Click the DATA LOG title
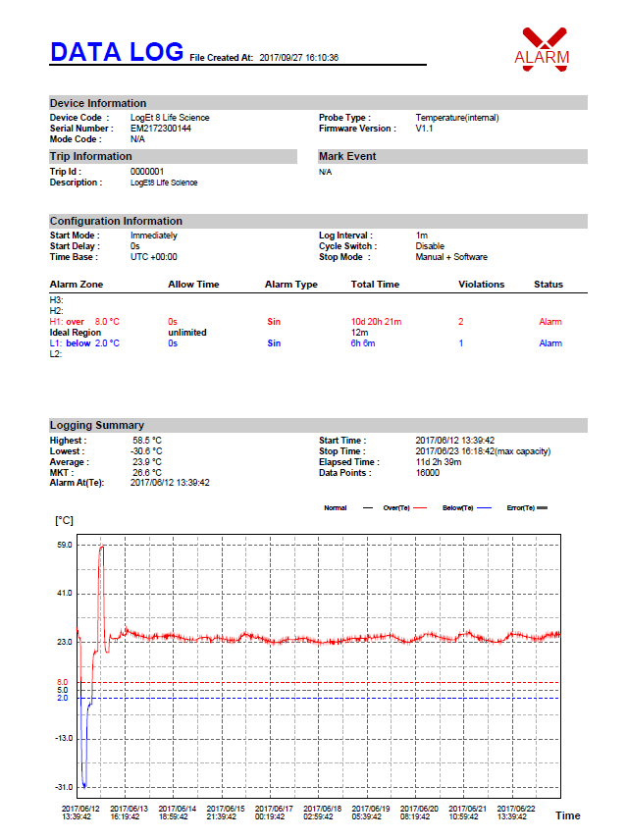The image size is (627, 840). [x=116, y=52]
